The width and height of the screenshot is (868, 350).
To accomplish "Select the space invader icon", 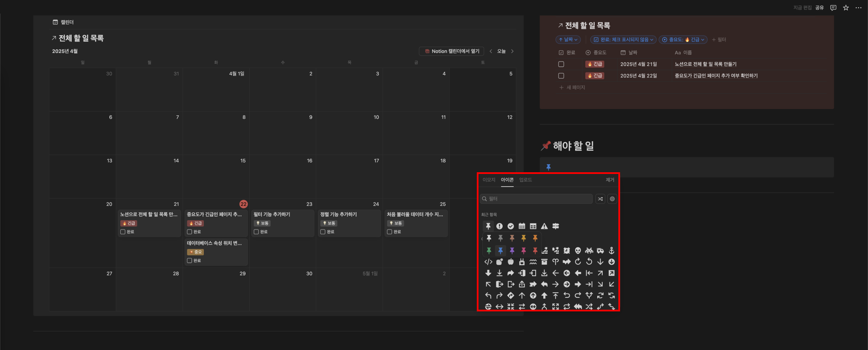I will (x=589, y=251).
